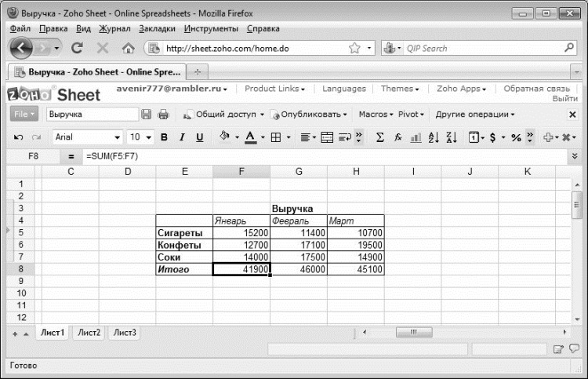588x379 pixels.
Task: Click the browser reload icon
Action: click(x=78, y=48)
